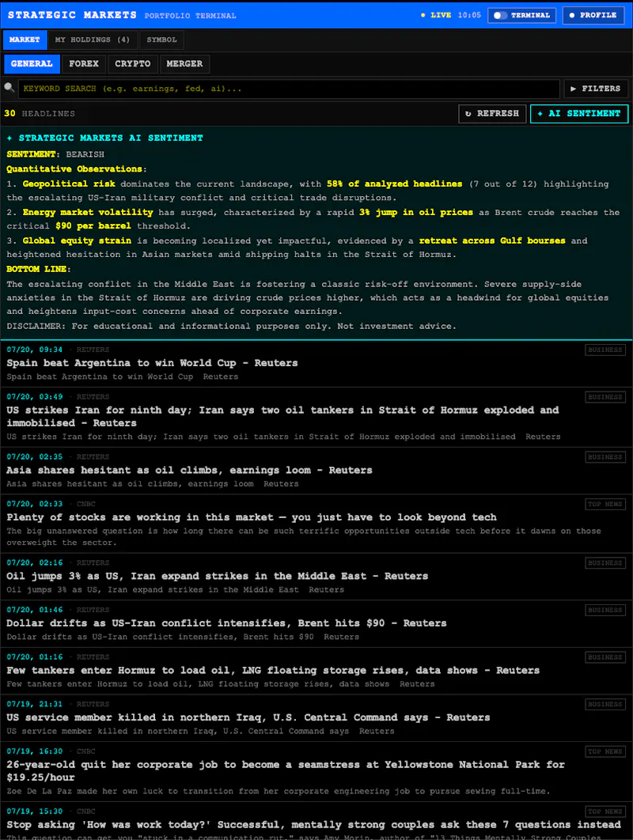Viewport: 633px width, 840px height.
Task: Click BUSINESS tag on US service member row
Action: click(x=605, y=705)
